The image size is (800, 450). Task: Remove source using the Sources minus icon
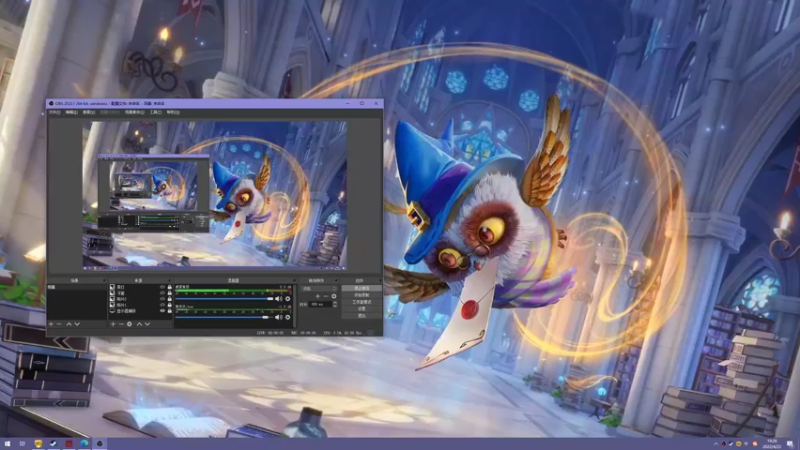pos(121,324)
